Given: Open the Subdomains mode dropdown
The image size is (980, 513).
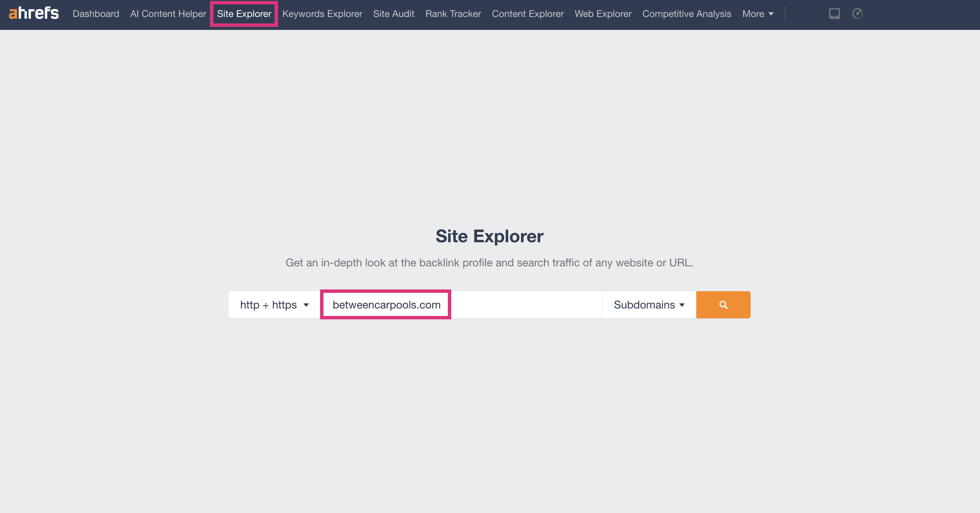Looking at the screenshot, I should coord(649,305).
